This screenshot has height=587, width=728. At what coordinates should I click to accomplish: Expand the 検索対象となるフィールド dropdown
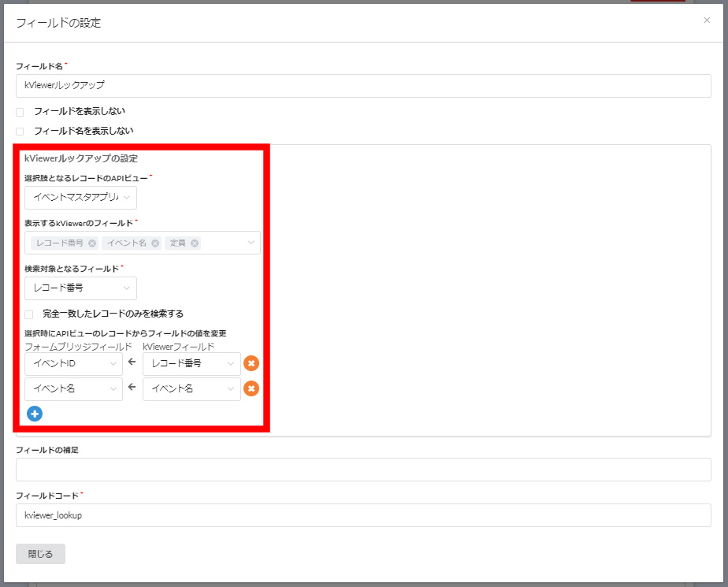(x=80, y=288)
